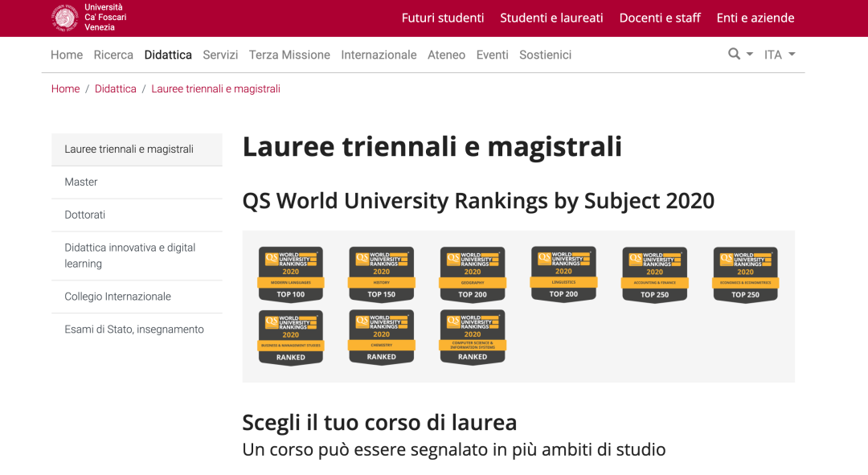Open Didattica innovativa e digital learning

(137, 256)
